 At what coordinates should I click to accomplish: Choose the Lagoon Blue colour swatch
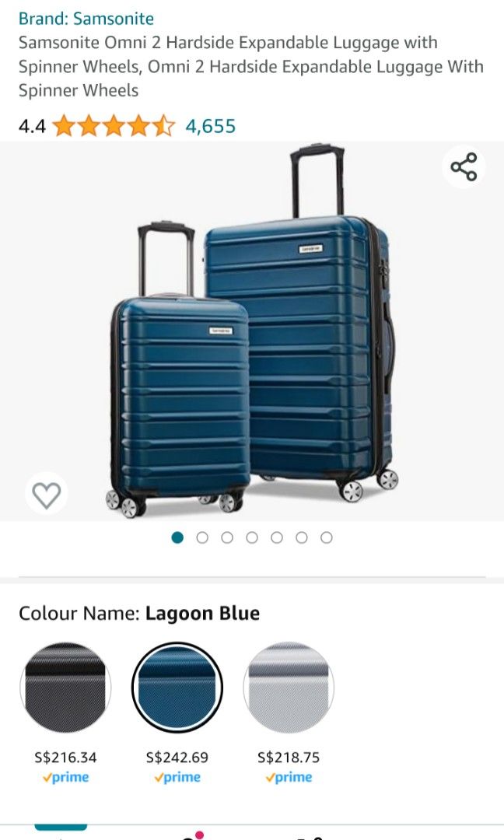(177, 688)
